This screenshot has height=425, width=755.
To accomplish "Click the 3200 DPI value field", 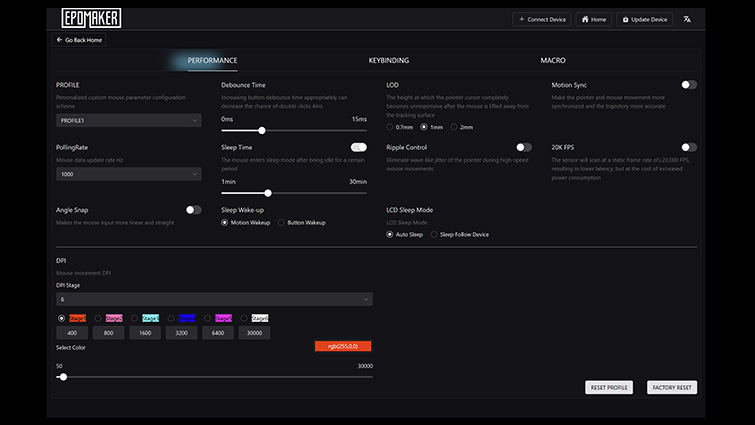I will 182,333.
